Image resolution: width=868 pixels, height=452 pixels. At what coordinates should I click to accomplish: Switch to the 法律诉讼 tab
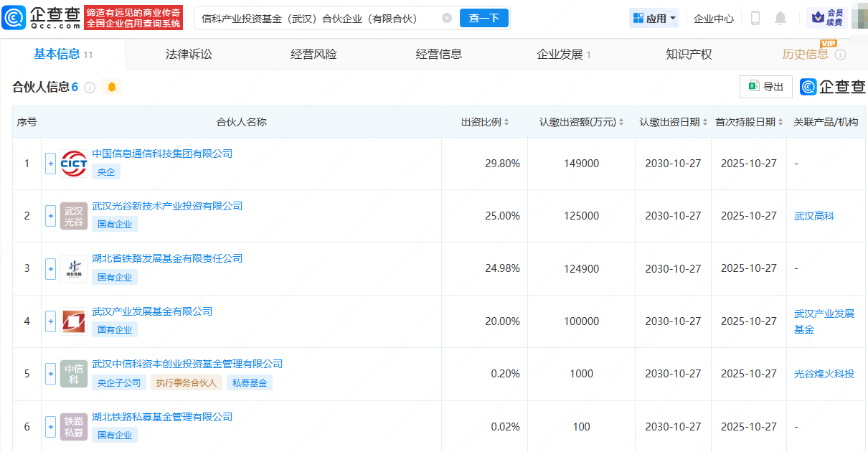(x=189, y=55)
